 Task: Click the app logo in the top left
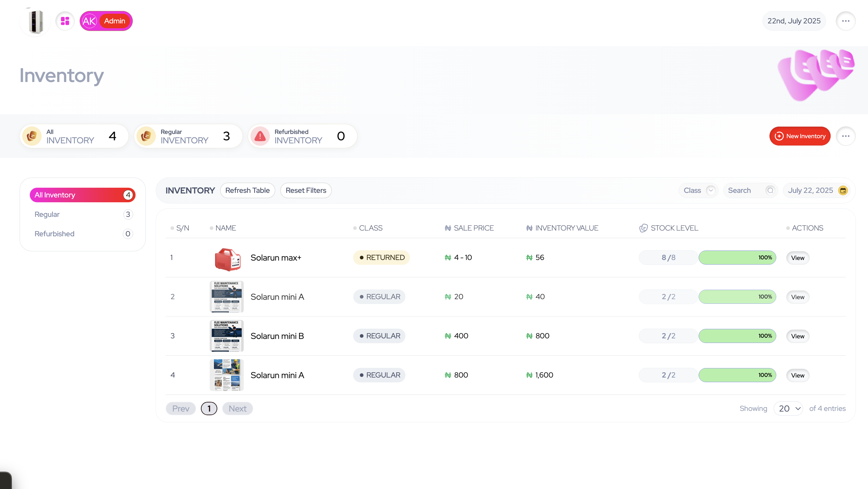[x=35, y=21]
